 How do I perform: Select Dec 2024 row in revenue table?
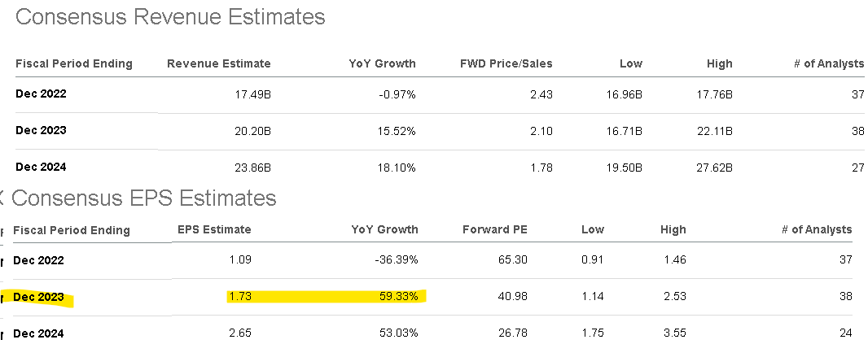pyautogui.click(x=41, y=167)
